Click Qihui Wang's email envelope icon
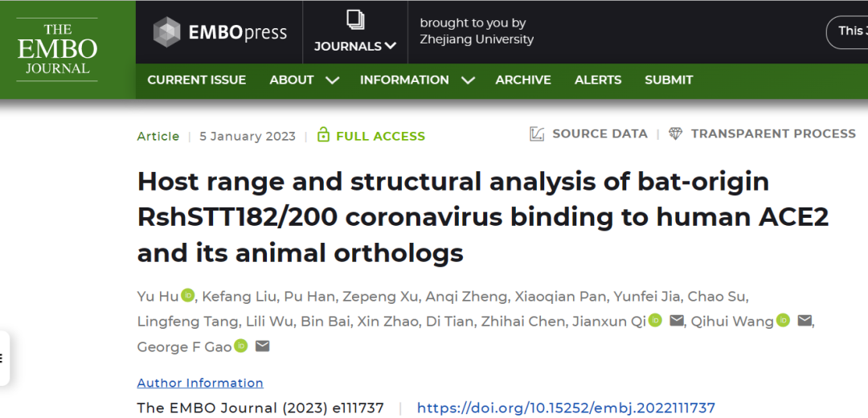868x418 pixels. [x=805, y=321]
